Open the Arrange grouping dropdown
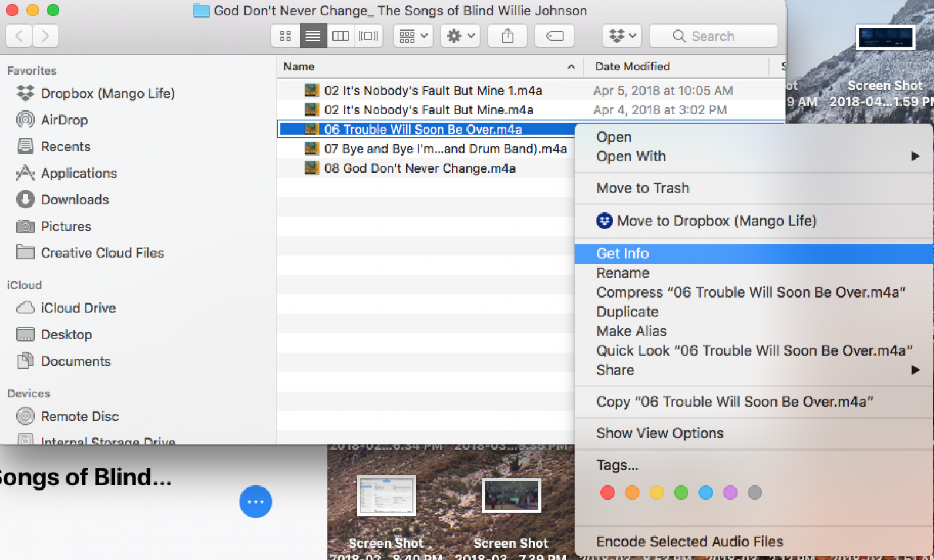The height and width of the screenshot is (560, 934). 413,36
